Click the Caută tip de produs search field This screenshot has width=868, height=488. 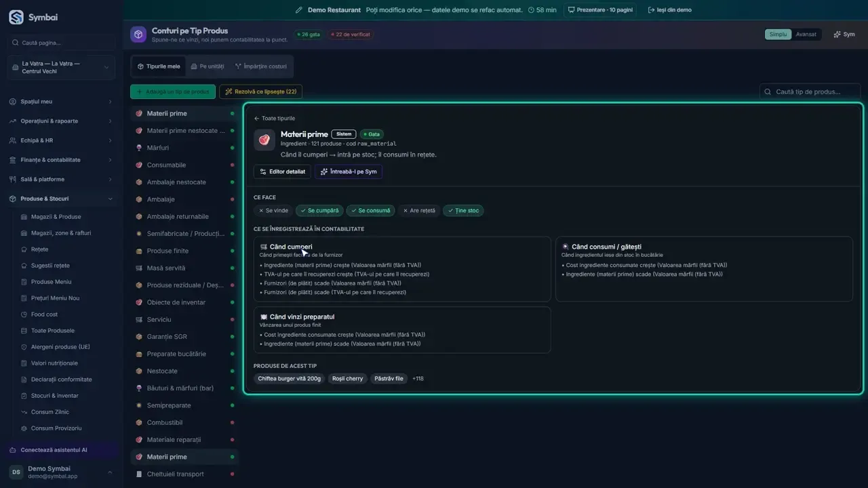811,91
